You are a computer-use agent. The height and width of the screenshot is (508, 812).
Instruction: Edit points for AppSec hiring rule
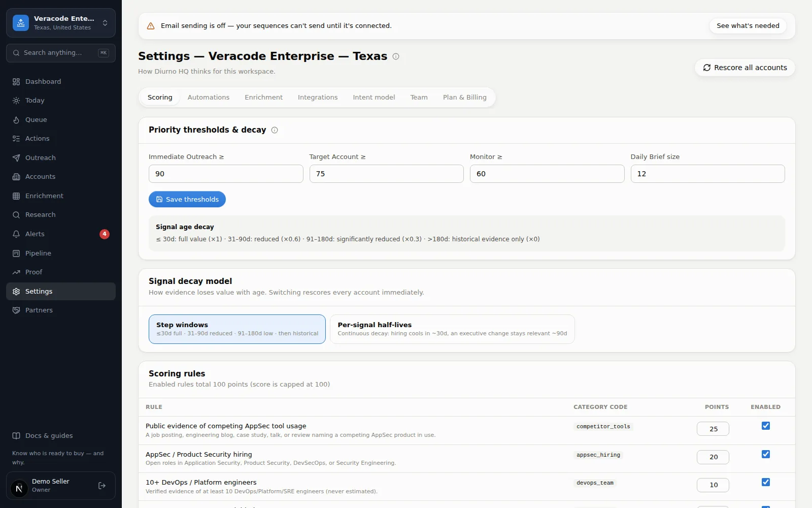pyautogui.click(x=713, y=457)
